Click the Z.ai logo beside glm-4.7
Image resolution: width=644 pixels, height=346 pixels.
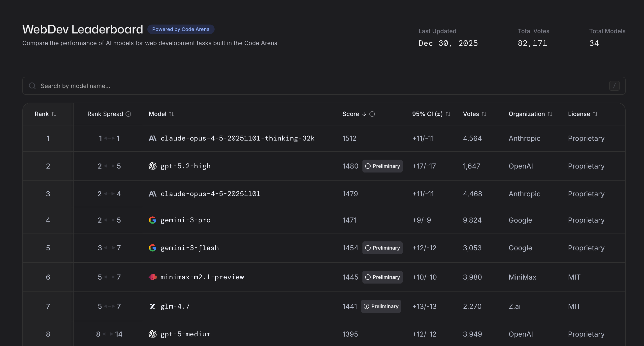pyautogui.click(x=153, y=306)
